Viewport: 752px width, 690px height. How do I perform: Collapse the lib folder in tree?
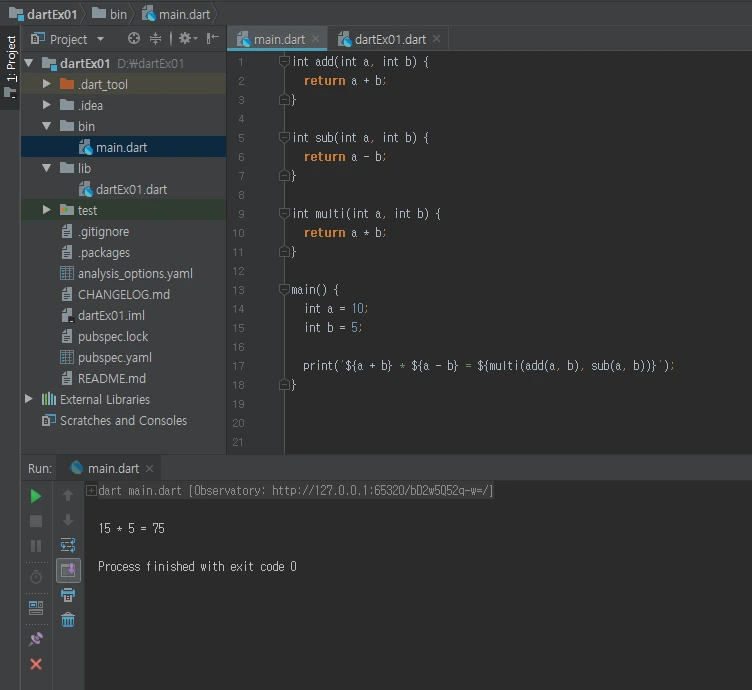(47, 168)
